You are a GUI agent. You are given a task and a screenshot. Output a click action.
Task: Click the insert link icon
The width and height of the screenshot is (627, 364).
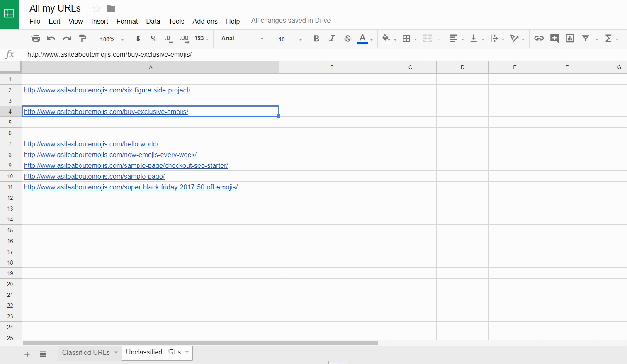(x=539, y=39)
